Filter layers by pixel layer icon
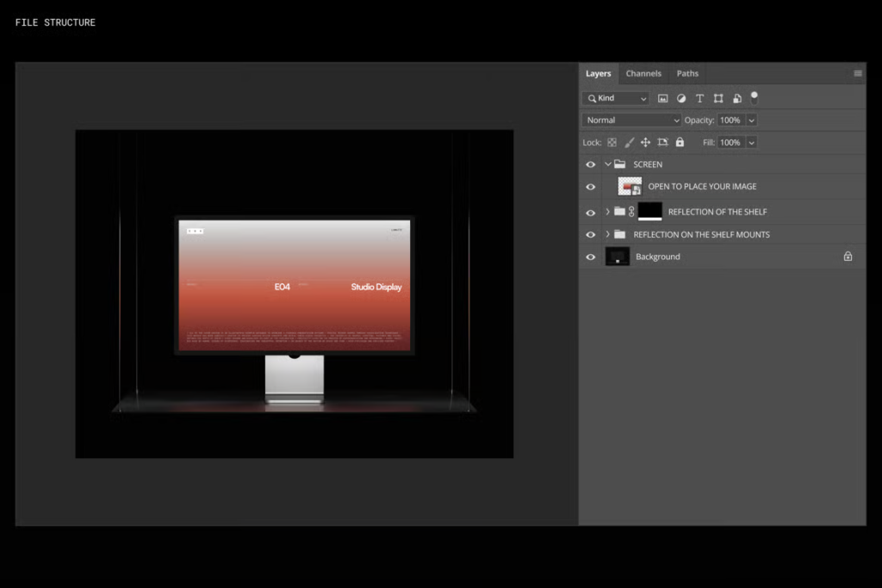The height and width of the screenshot is (588, 882). (x=663, y=99)
